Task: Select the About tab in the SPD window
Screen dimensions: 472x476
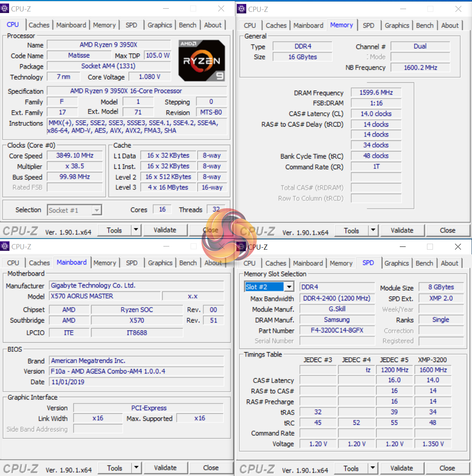Action: pyautogui.click(x=450, y=263)
